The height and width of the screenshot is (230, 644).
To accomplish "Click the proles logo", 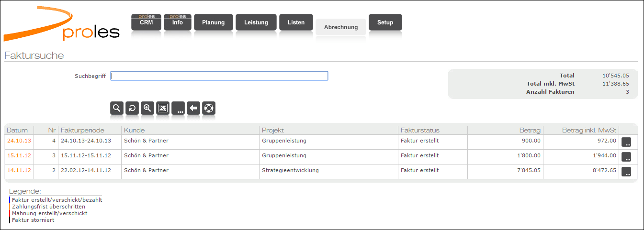I will point(61,24).
